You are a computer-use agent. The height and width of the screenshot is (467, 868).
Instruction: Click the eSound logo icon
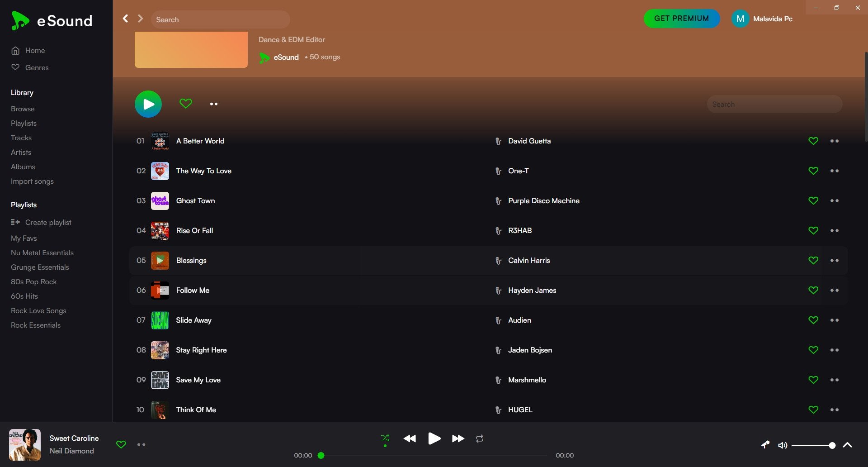click(20, 21)
